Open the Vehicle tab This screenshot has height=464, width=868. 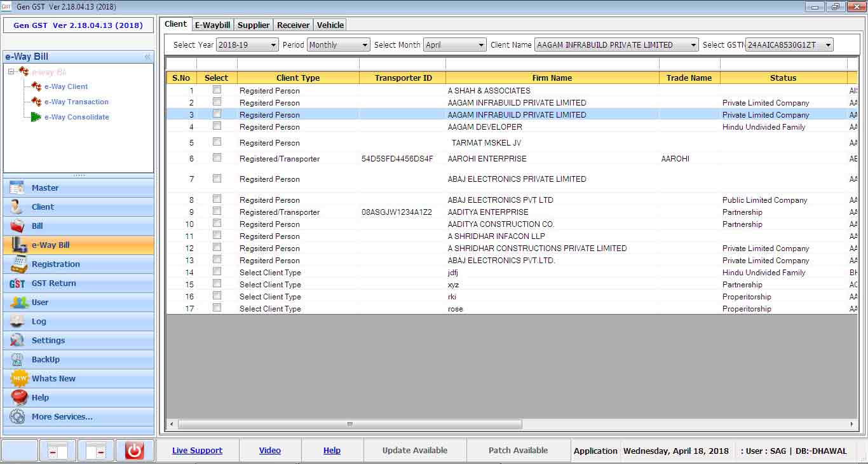tap(330, 25)
